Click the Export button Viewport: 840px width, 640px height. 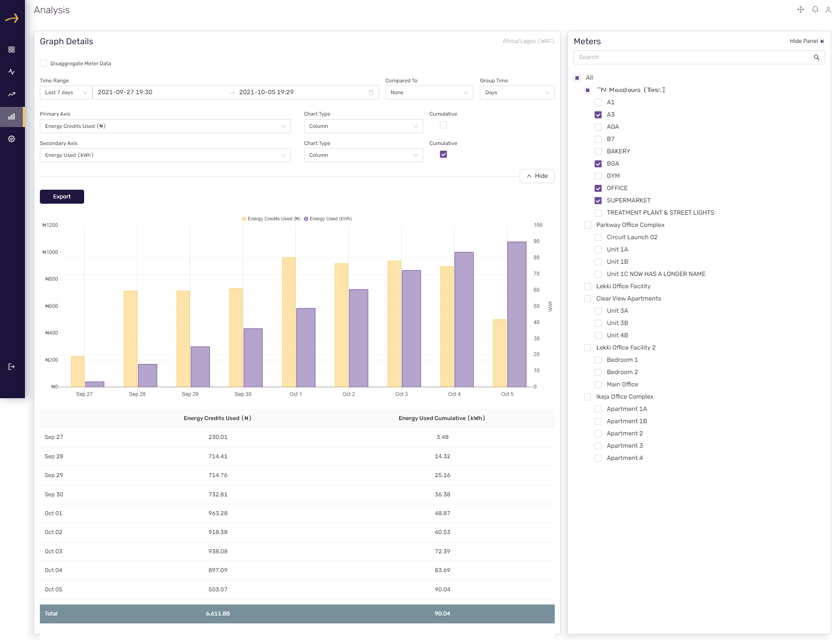[x=62, y=197]
